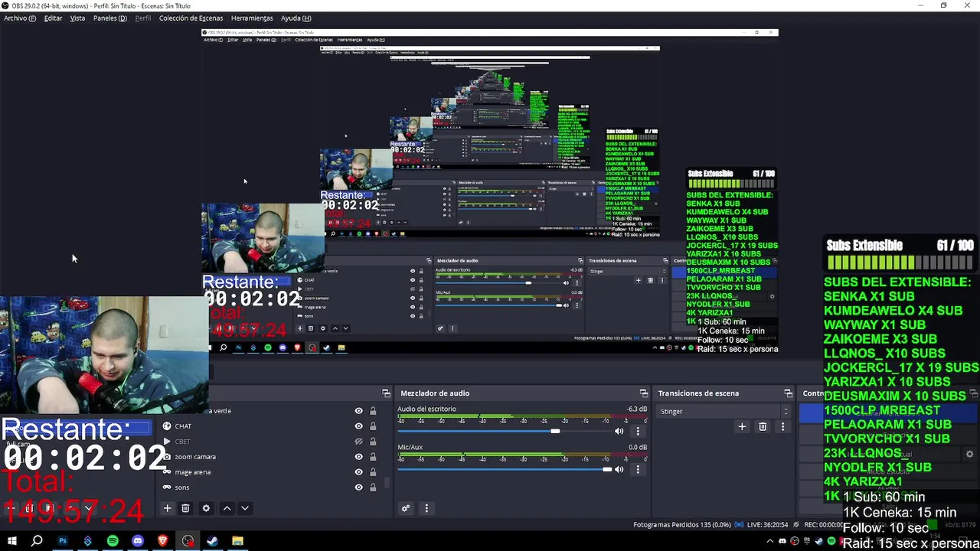Toggle lock on CBET source
Screen dimensions: 980x551
[x=373, y=442]
